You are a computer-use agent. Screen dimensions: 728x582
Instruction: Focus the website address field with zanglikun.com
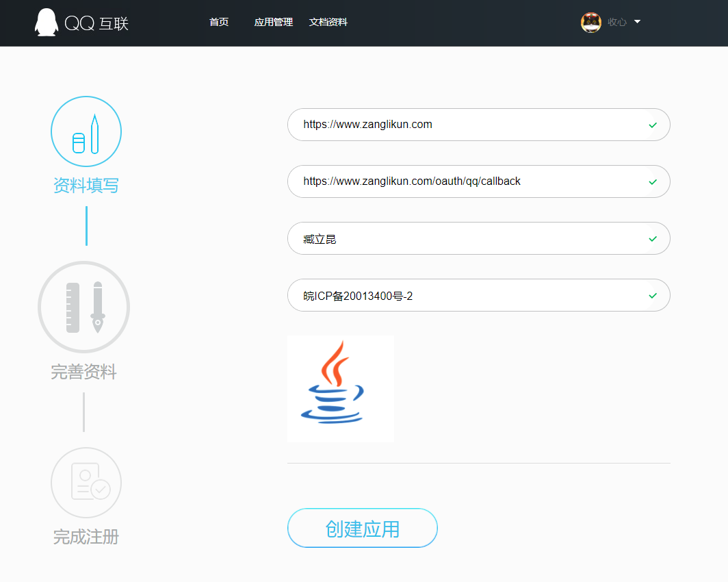[x=465, y=125]
